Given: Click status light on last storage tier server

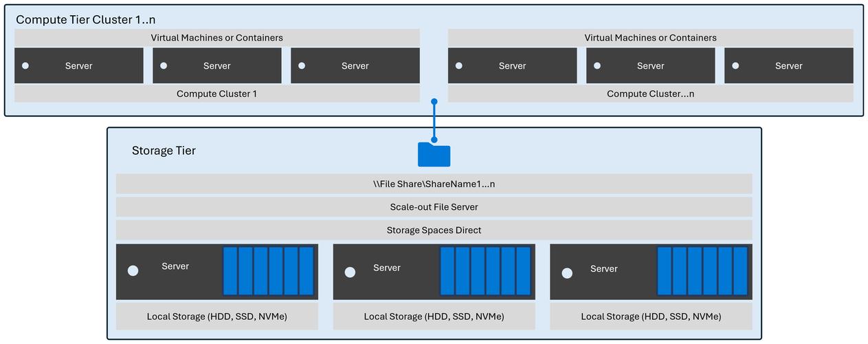Looking at the screenshot, I should pos(567,273).
